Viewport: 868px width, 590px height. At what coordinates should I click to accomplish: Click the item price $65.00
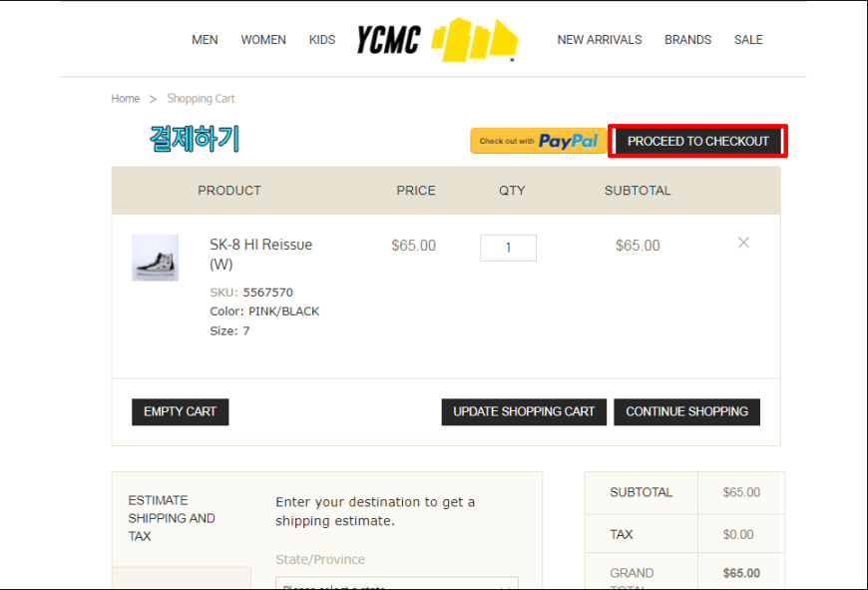click(x=413, y=246)
